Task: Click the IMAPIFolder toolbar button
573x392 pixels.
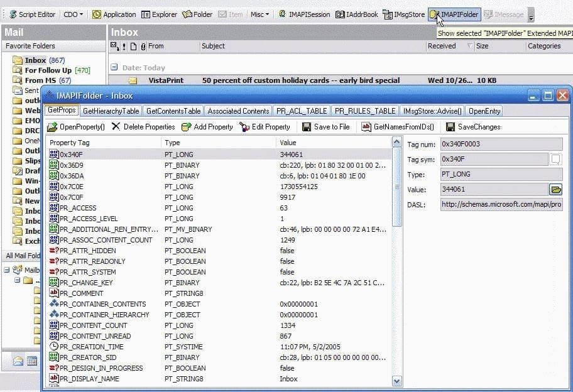Action: coord(455,14)
